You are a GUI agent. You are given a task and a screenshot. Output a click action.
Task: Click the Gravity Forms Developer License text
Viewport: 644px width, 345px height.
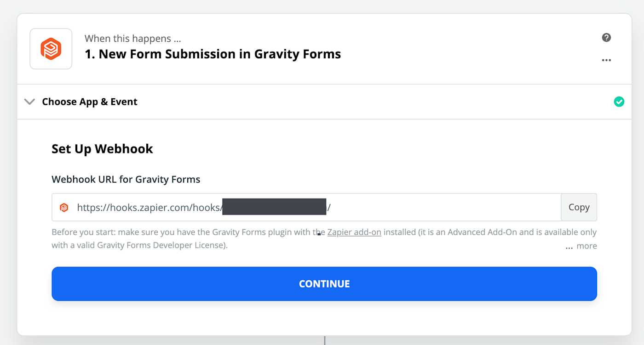click(x=161, y=245)
